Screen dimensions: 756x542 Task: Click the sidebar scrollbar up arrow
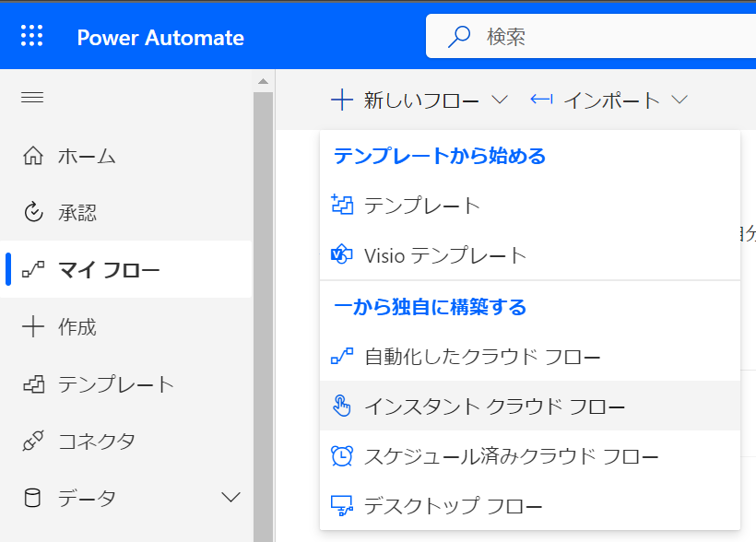click(264, 81)
